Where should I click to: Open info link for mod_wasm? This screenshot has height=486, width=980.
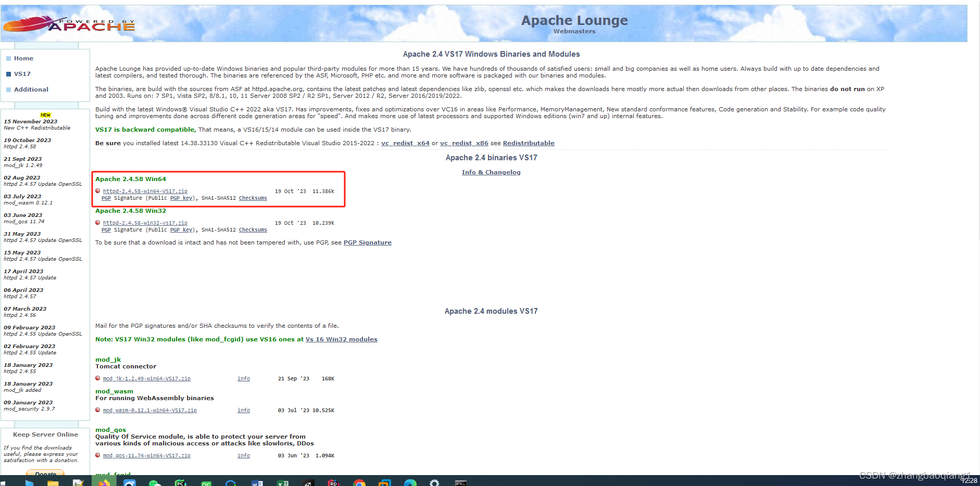pos(244,411)
